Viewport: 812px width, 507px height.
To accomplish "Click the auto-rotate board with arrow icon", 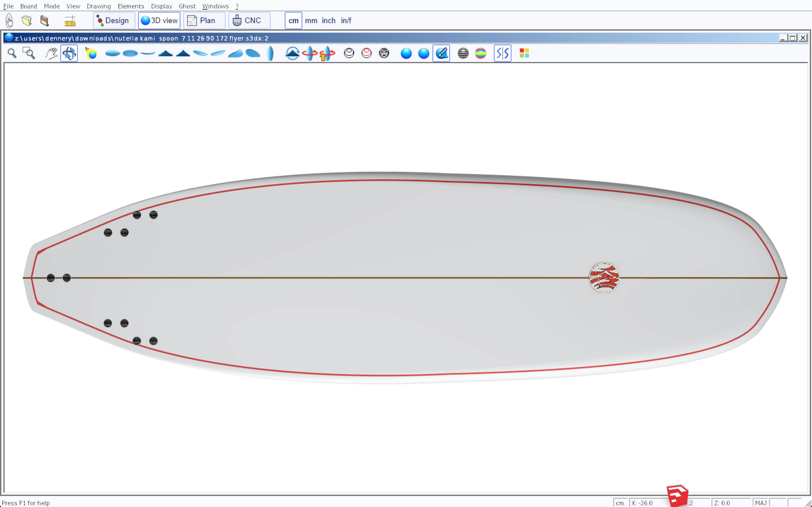I will click(327, 53).
